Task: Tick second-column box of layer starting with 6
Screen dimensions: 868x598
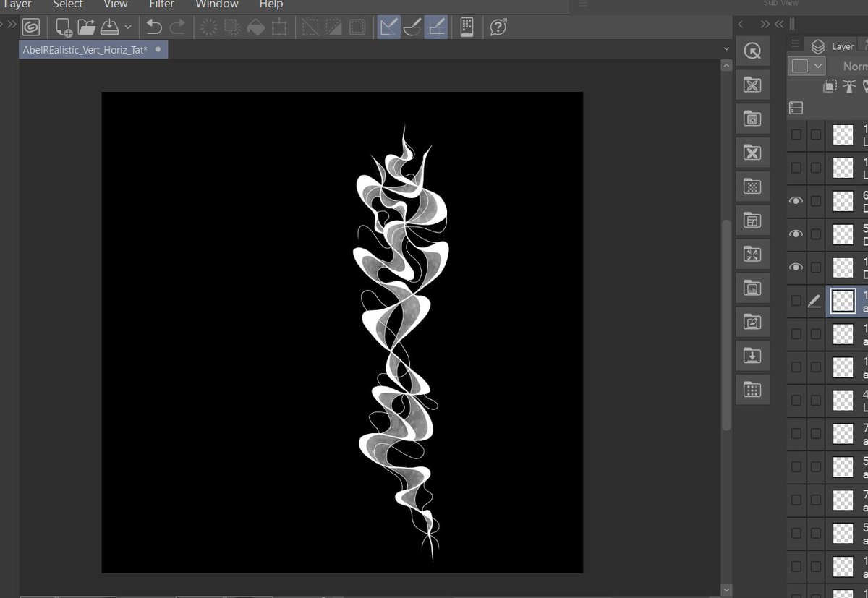Action: pyautogui.click(x=816, y=201)
